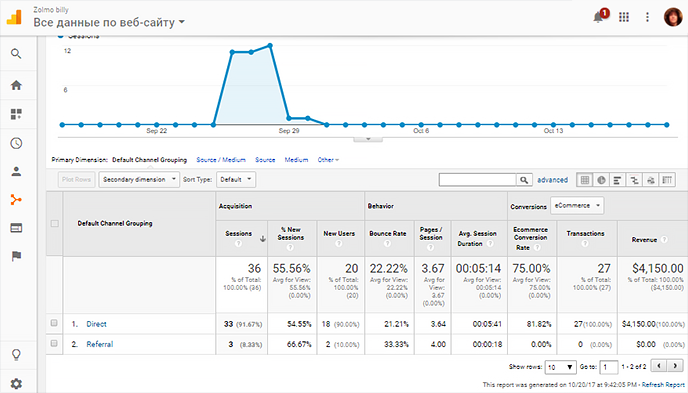Open the view selector 'Все данные по веб-сайту'
The width and height of the screenshot is (688, 393).
pyautogui.click(x=109, y=22)
